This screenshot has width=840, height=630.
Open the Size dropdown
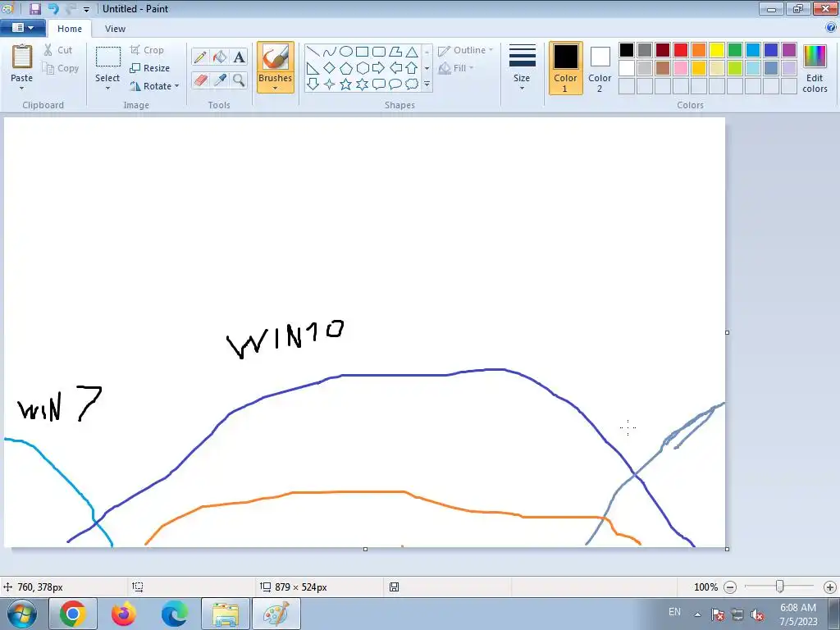point(522,68)
